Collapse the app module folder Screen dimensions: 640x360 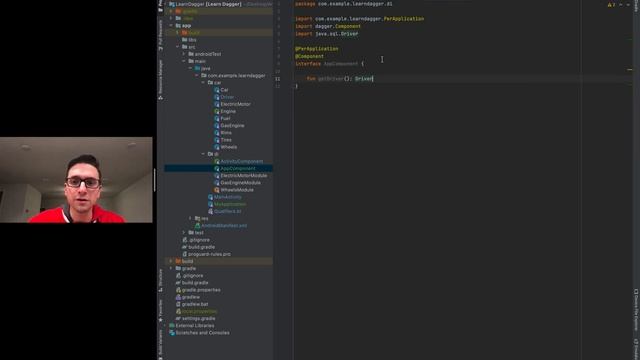(171, 25)
